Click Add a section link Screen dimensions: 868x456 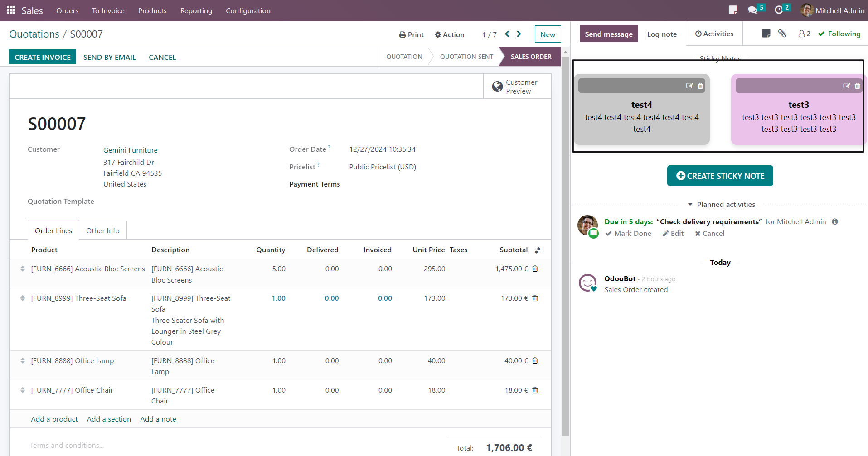(x=109, y=419)
